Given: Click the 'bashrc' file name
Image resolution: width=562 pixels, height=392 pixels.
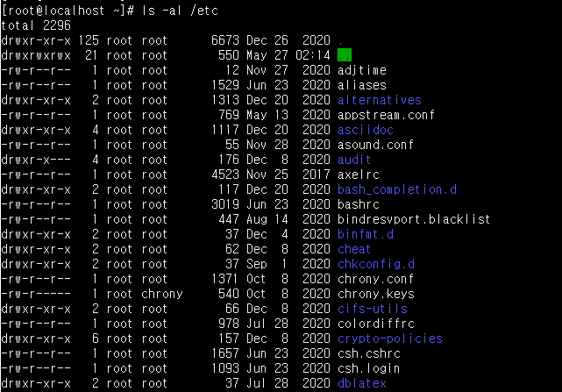Looking at the screenshot, I should point(359,204).
